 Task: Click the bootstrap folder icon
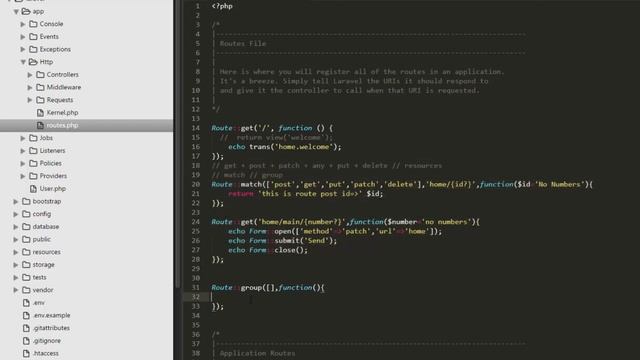tap(27, 201)
